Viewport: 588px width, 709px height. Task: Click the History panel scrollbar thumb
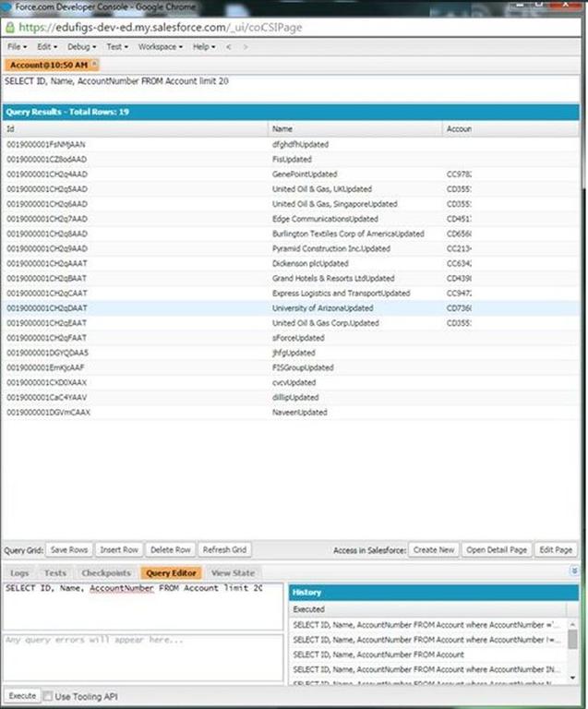click(572, 640)
